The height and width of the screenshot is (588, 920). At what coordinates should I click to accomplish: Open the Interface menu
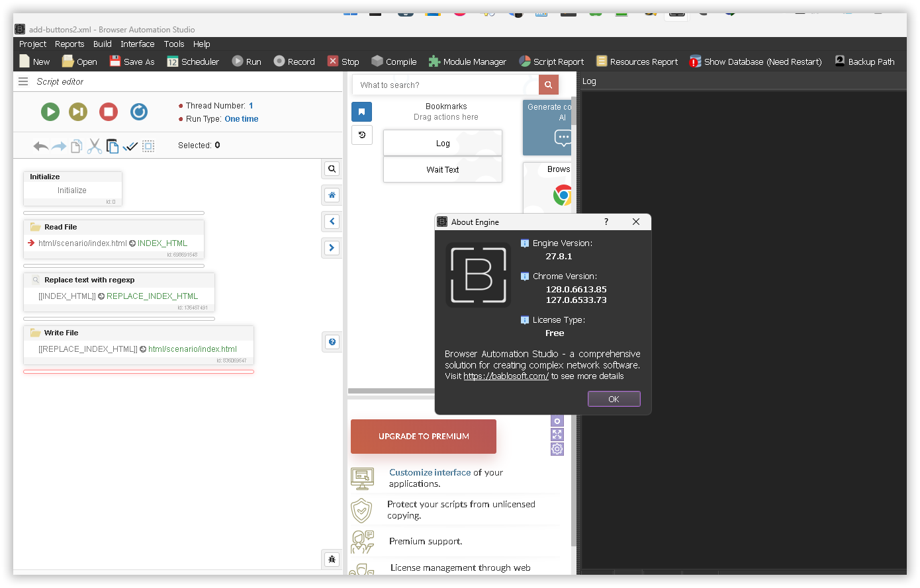tap(137, 44)
